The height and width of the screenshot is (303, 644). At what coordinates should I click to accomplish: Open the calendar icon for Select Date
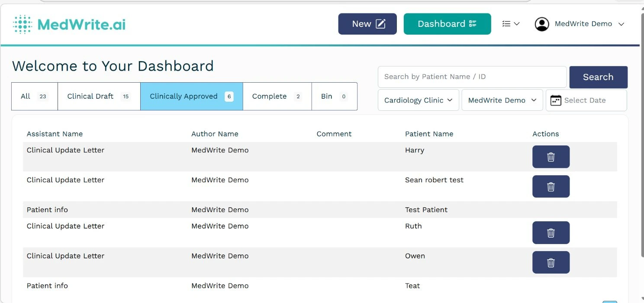555,100
